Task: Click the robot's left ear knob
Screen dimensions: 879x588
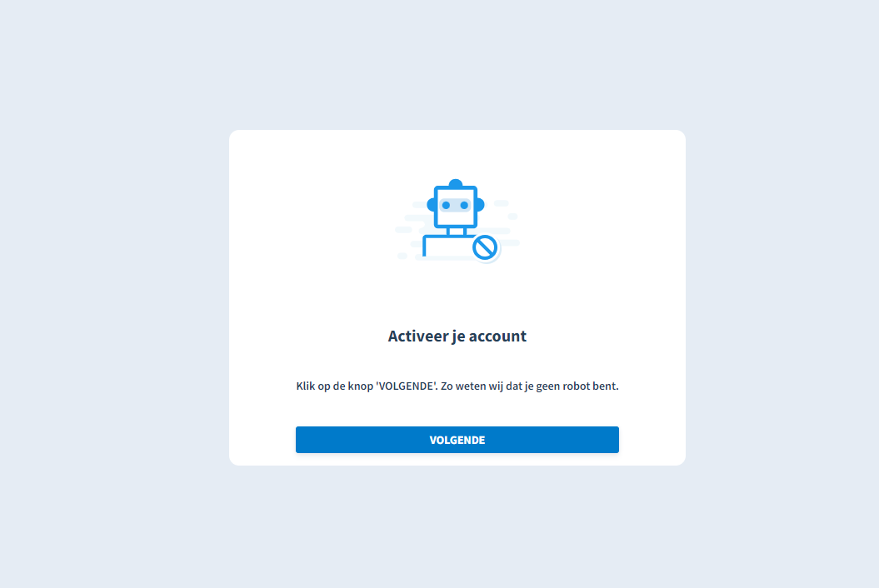Action: tap(431, 205)
